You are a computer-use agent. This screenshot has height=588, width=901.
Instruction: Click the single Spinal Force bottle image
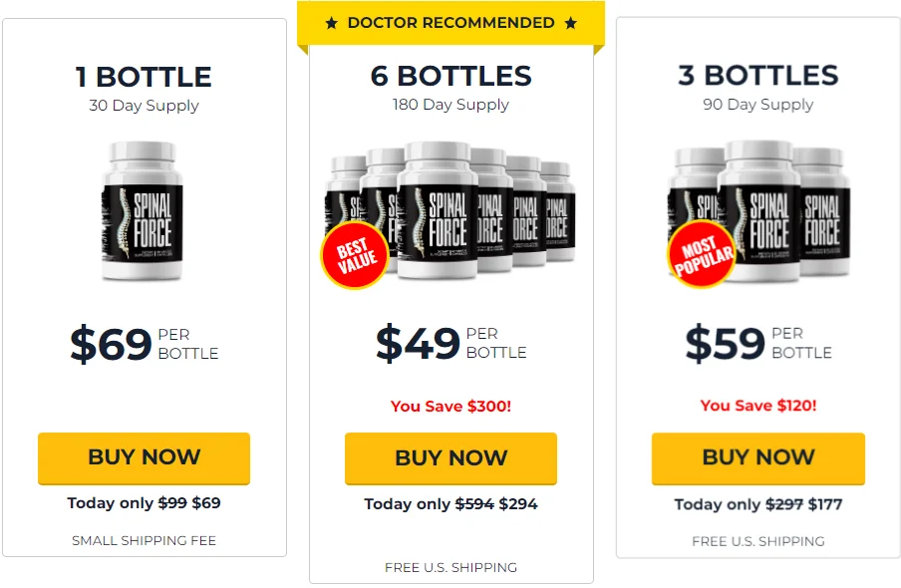tap(144, 211)
